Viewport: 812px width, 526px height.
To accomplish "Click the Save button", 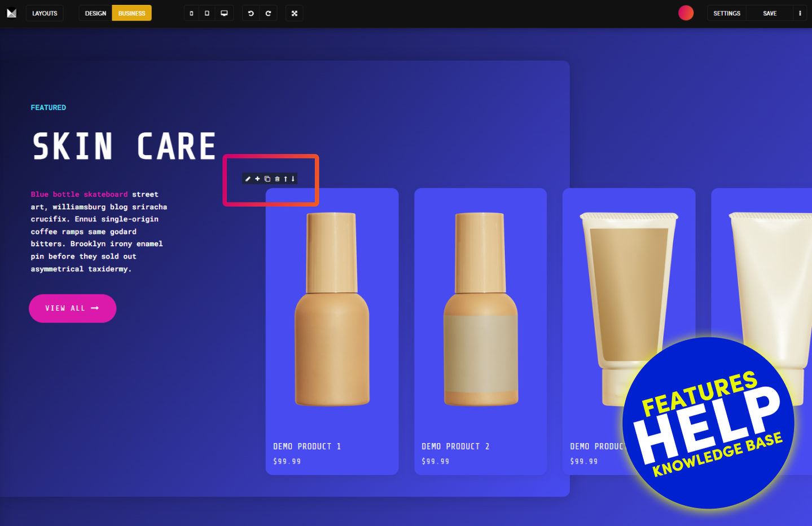I will click(x=770, y=13).
